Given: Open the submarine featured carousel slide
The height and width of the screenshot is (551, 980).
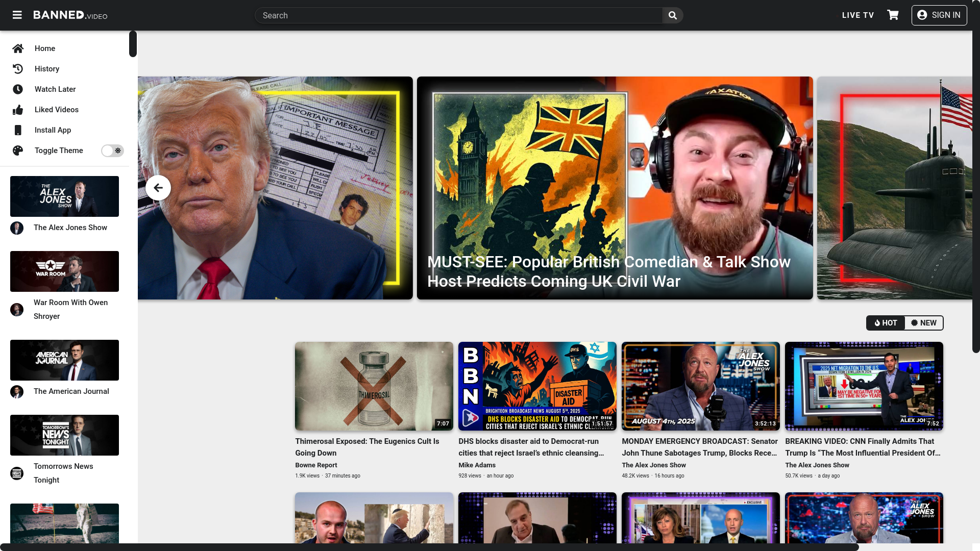Looking at the screenshot, I should pos(895,188).
